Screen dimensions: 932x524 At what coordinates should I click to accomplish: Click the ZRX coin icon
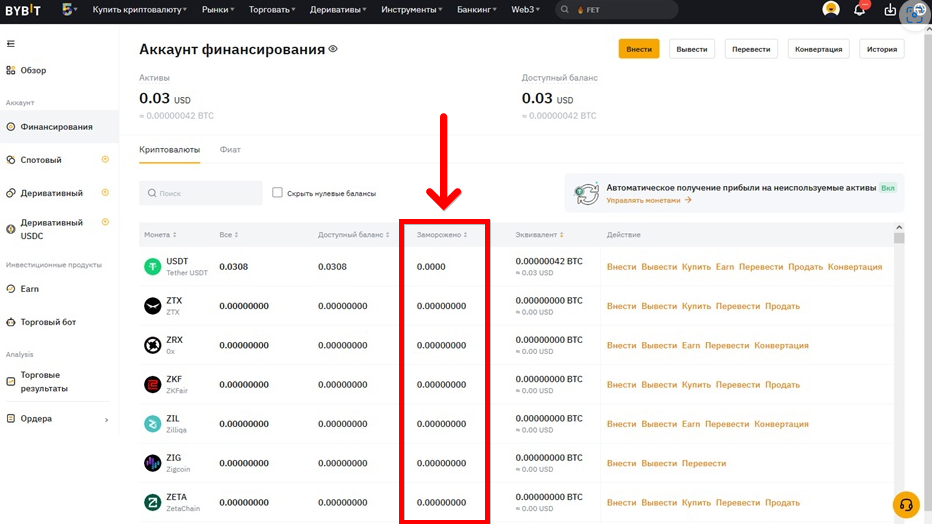(x=153, y=345)
